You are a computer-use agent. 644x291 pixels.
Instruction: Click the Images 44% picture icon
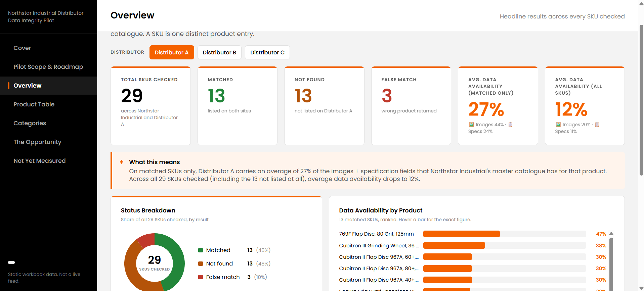tap(471, 125)
